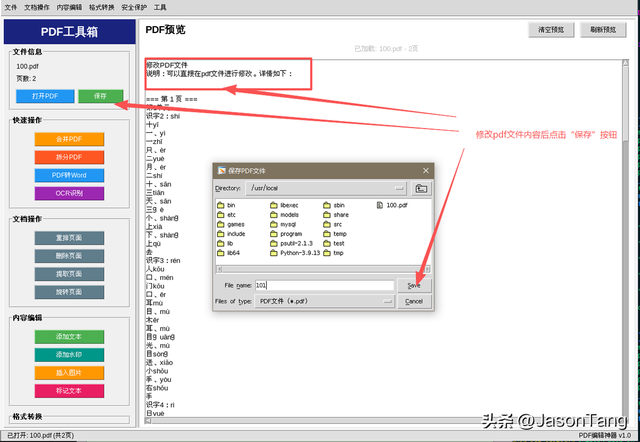Click the 插入图片 button

tap(69, 373)
